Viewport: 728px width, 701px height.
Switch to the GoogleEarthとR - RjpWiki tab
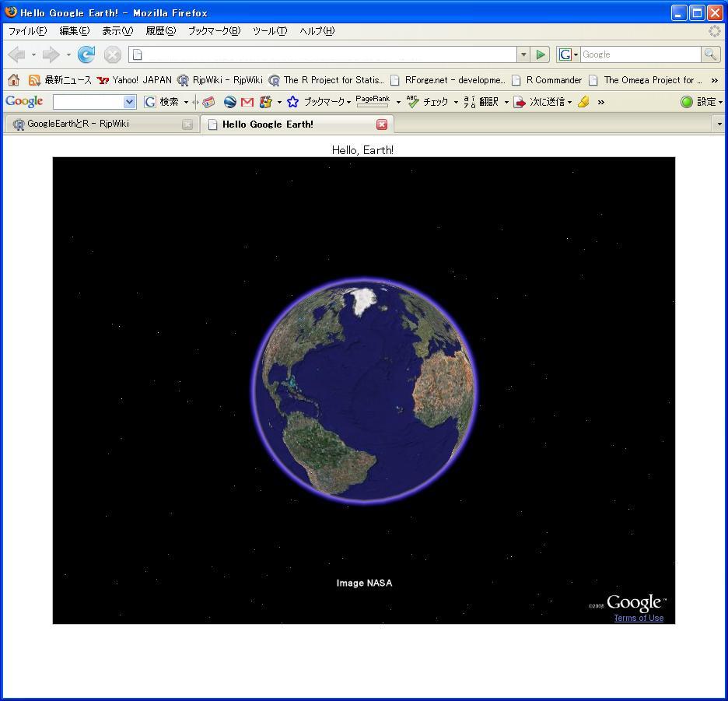point(78,124)
